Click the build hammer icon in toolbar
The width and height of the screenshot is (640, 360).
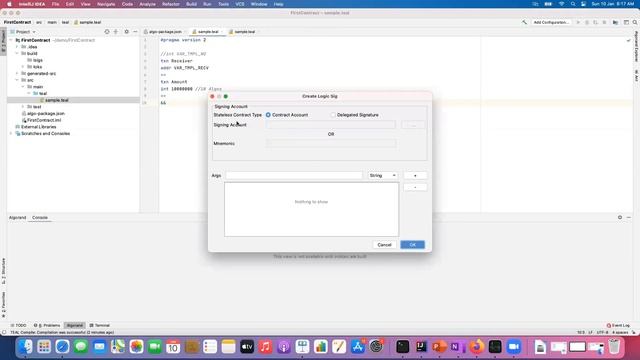point(524,22)
